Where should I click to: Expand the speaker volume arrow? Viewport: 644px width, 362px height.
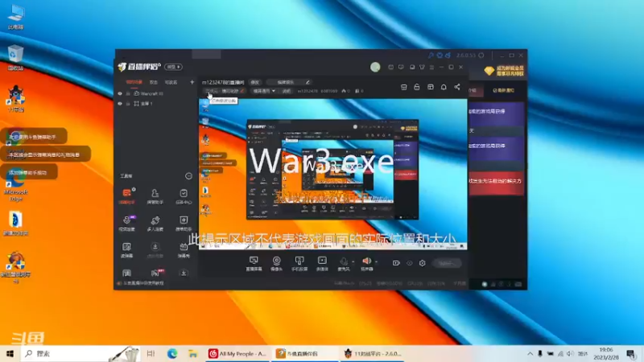pos(377,261)
